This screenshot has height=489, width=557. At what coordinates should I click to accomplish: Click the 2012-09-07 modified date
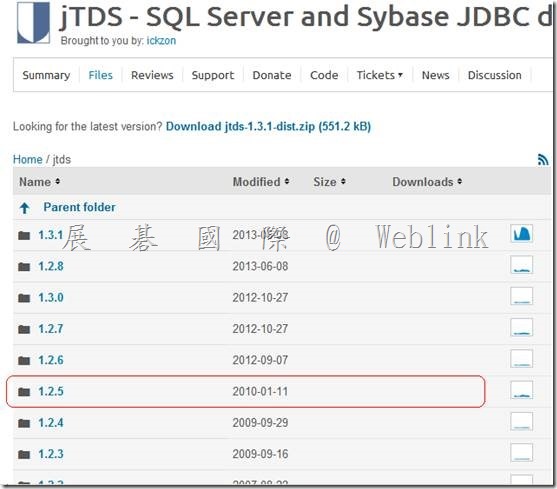tap(260, 360)
